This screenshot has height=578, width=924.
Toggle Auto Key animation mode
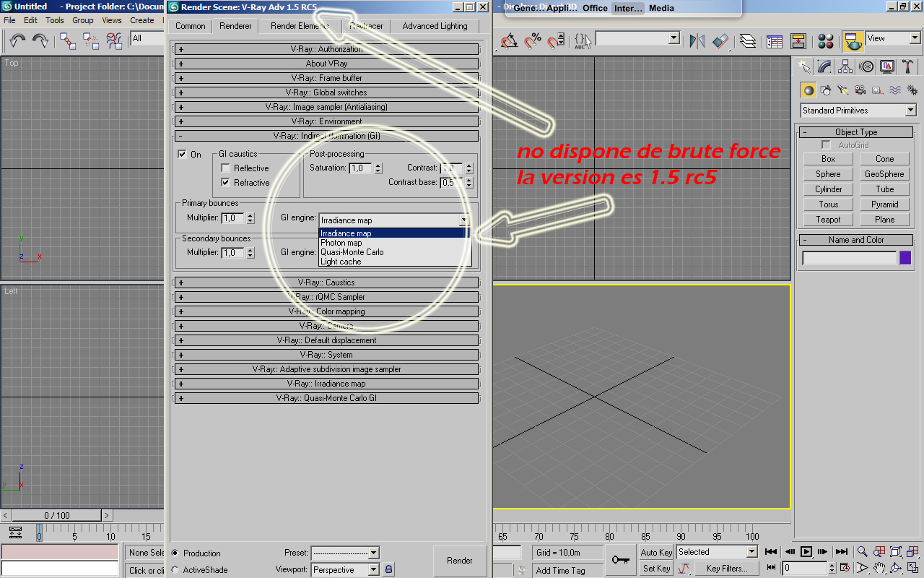coord(657,553)
